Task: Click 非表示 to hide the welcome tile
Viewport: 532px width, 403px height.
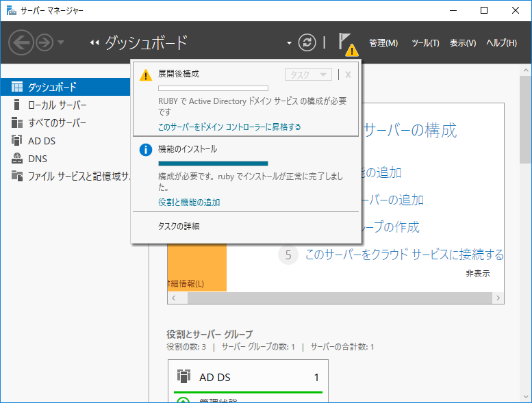Action: pyautogui.click(x=478, y=274)
